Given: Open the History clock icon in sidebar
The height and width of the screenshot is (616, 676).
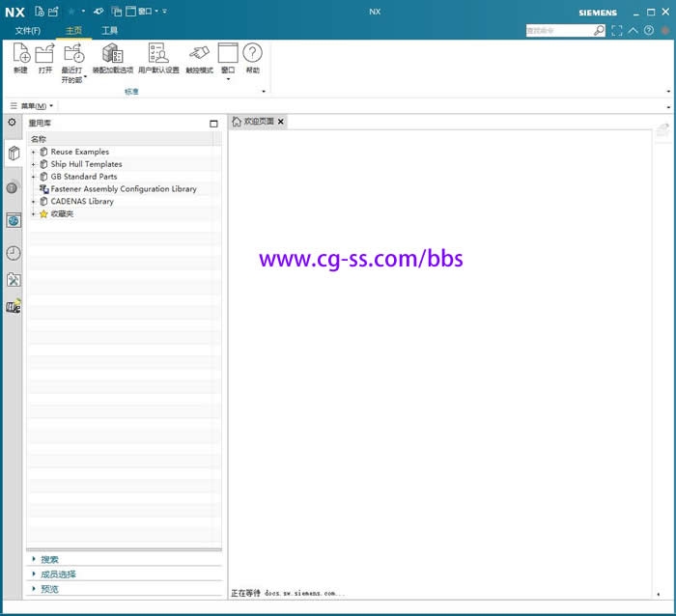Looking at the screenshot, I should pyautogui.click(x=13, y=253).
